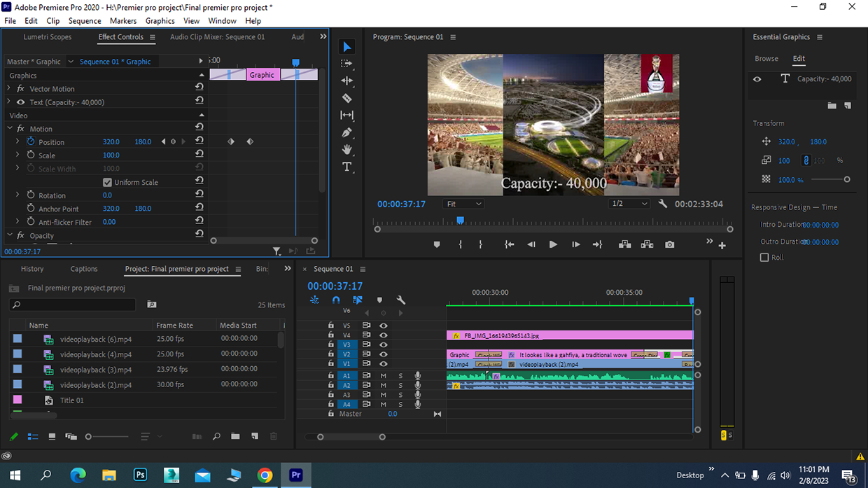Collapse the Motion effect

(x=10, y=129)
